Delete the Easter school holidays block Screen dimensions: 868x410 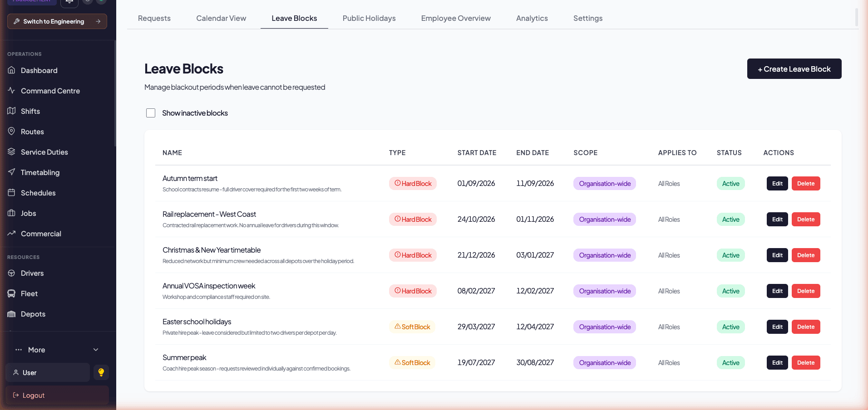806,327
